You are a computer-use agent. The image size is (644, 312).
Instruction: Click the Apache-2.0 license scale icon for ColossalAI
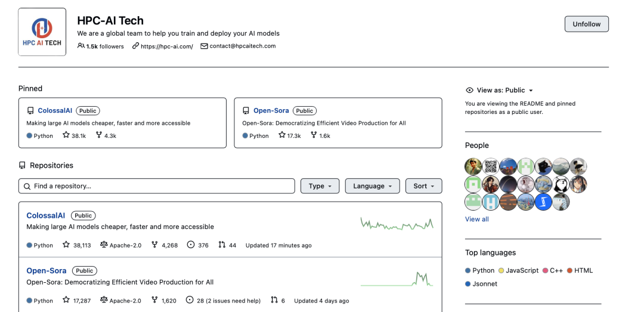104,245
